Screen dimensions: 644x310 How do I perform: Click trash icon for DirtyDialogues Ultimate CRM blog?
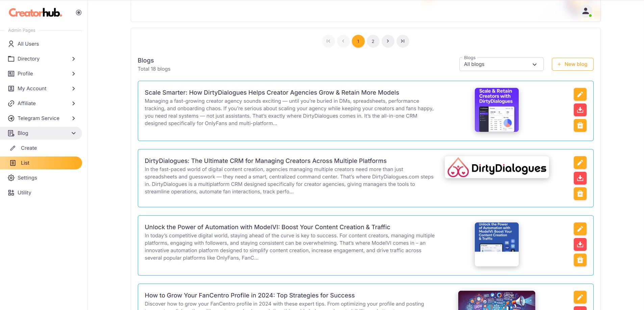pyautogui.click(x=580, y=194)
